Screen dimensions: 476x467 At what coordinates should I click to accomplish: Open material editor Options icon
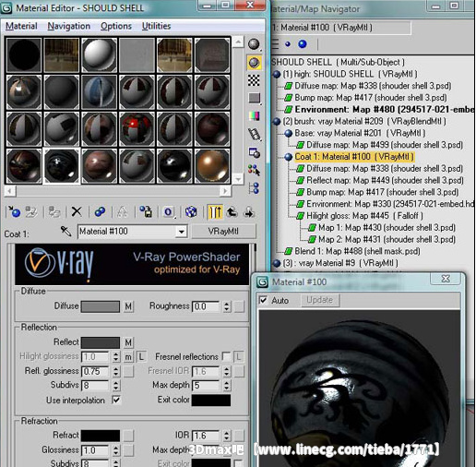[254, 152]
